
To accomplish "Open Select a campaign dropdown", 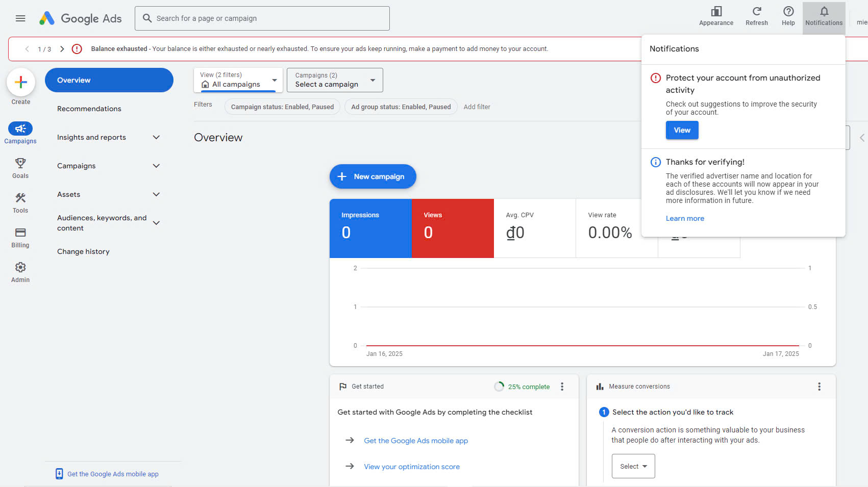I will pyautogui.click(x=335, y=80).
